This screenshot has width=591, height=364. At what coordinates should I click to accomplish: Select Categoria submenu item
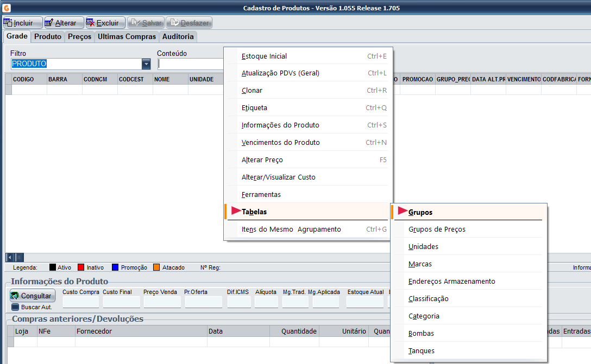pos(468,316)
